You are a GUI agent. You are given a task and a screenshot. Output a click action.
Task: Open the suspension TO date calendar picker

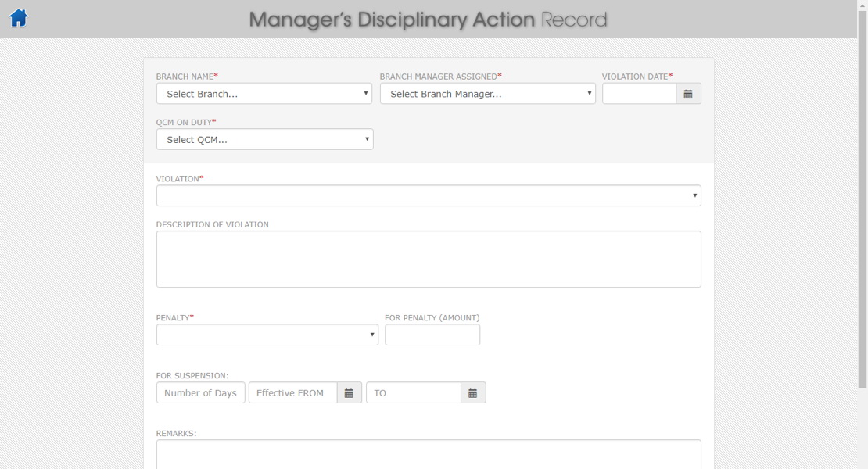coord(472,393)
